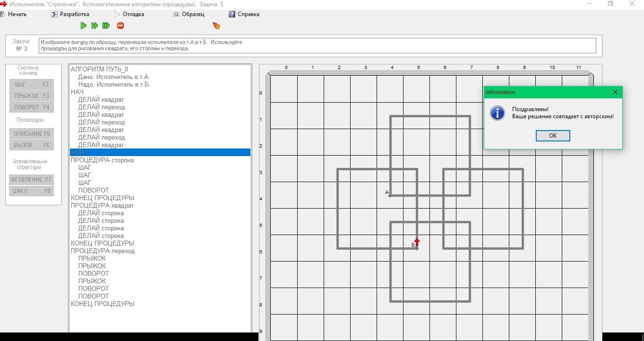
Task: Click row header 7 of the grid
Action: (x=260, y=279)
